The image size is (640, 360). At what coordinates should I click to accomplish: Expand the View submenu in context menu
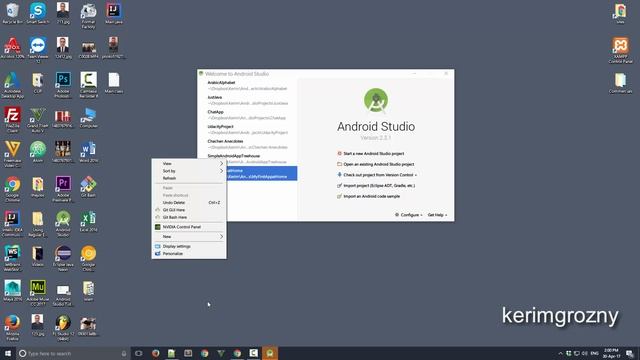point(189,163)
